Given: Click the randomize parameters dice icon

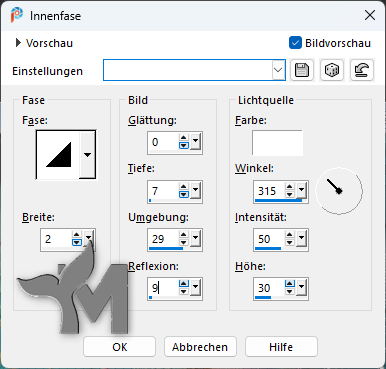Looking at the screenshot, I should point(332,70).
